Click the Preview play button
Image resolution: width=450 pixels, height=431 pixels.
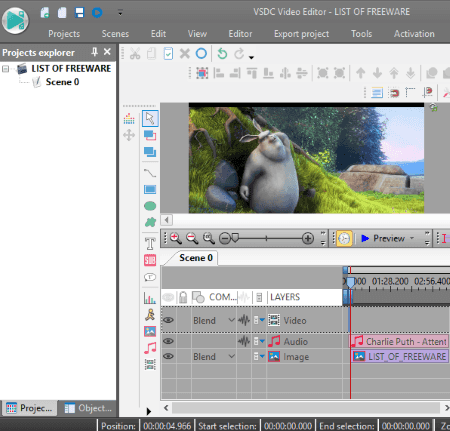pos(383,238)
